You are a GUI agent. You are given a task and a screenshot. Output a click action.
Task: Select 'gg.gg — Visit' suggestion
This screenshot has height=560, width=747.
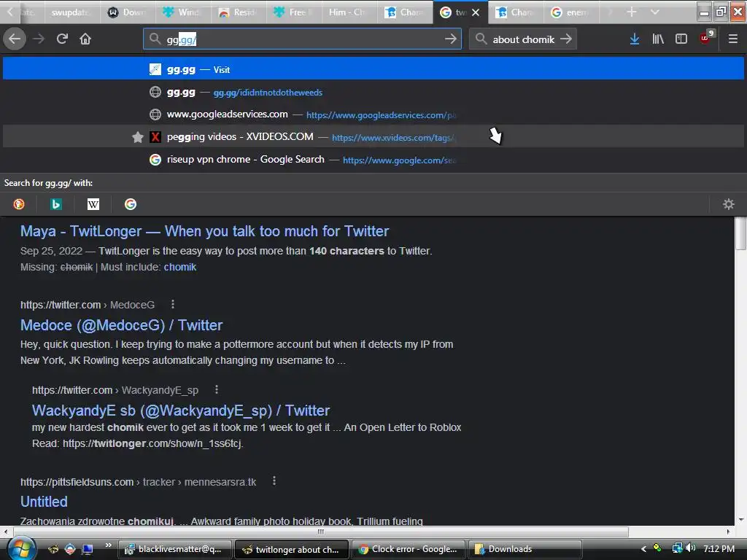[373, 69]
